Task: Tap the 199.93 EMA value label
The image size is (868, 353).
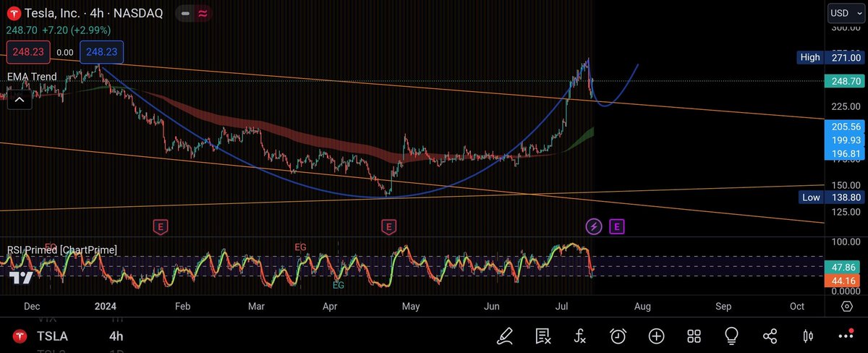Action: point(843,140)
